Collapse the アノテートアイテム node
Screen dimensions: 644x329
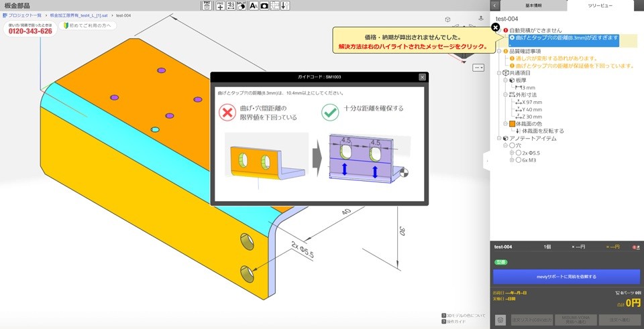(x=499, y=138)
